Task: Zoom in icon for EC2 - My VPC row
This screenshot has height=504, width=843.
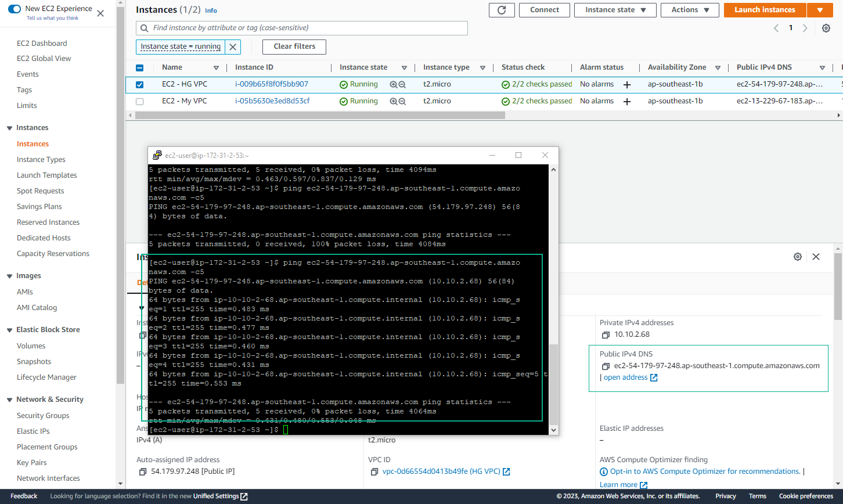Action: point(394,102)
